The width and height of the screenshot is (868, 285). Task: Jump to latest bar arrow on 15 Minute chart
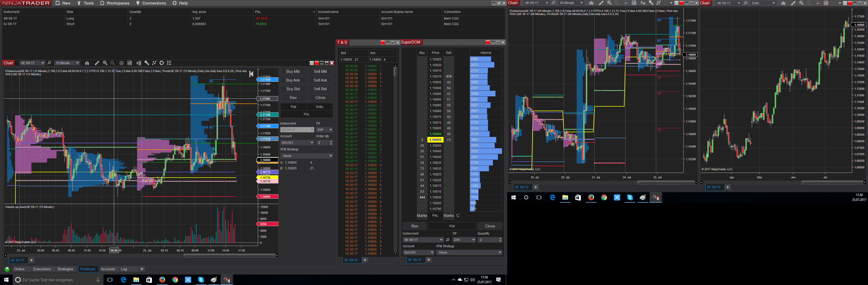click(251, 74)
